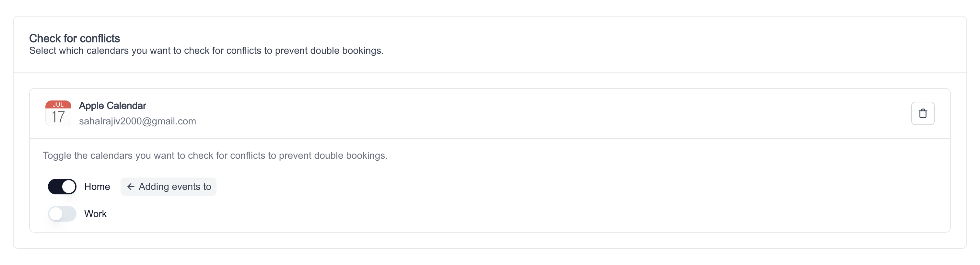Enable the Work calendar conflict toggle
Screen dimensions: 980x265
[x=62, y=214]
